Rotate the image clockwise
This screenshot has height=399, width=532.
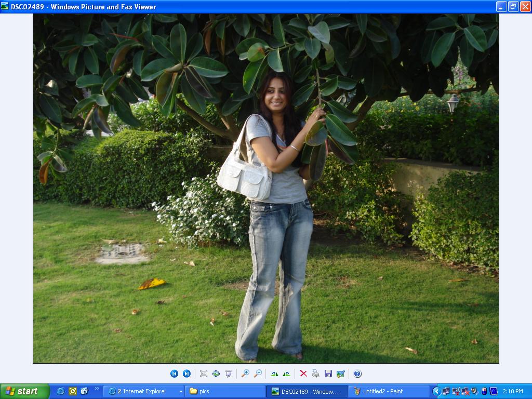pyautogui.click(x=274, y=374)
